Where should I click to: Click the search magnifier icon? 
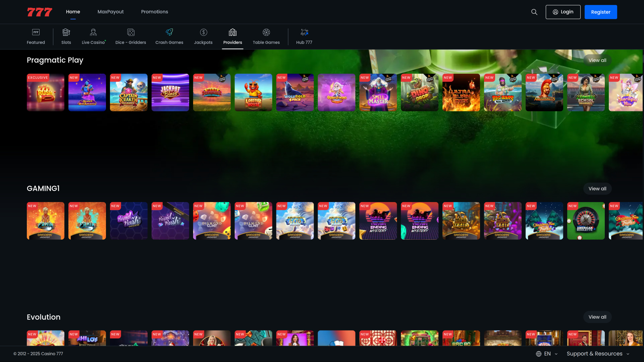(534, 12)
